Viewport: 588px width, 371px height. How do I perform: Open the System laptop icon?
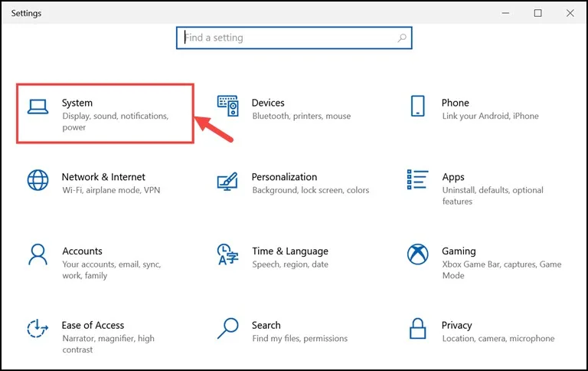click(38, 107)
